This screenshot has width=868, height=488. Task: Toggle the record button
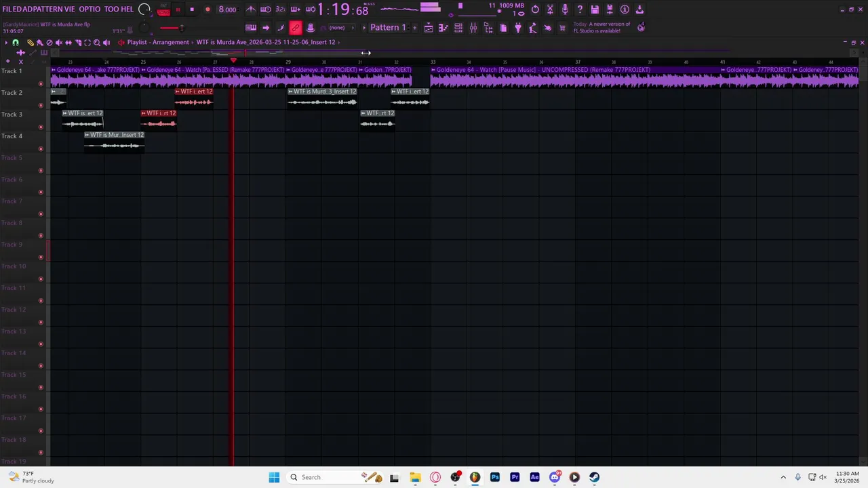pyautogui.click(x=208, y=9)
